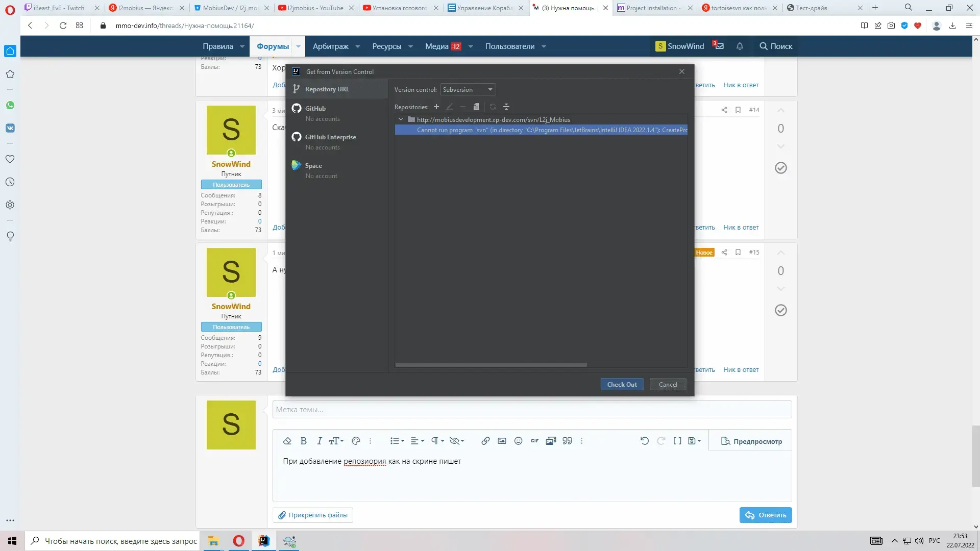Screen dimensions: 980x551
Task: Open the Opera WhatsApp sidebar icon
Action: (x=10, y=105)
